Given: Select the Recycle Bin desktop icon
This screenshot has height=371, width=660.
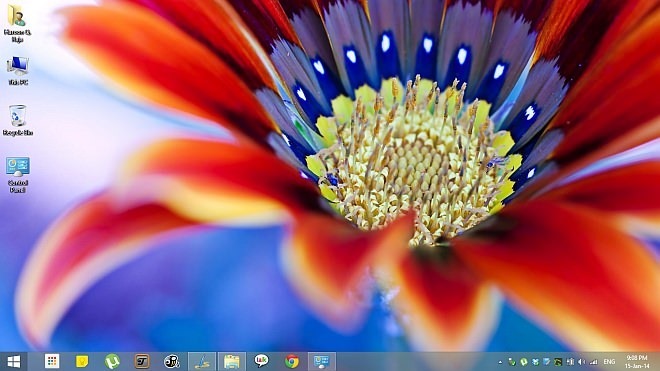Looking at the screenshot, I should (x=18, y=120).
